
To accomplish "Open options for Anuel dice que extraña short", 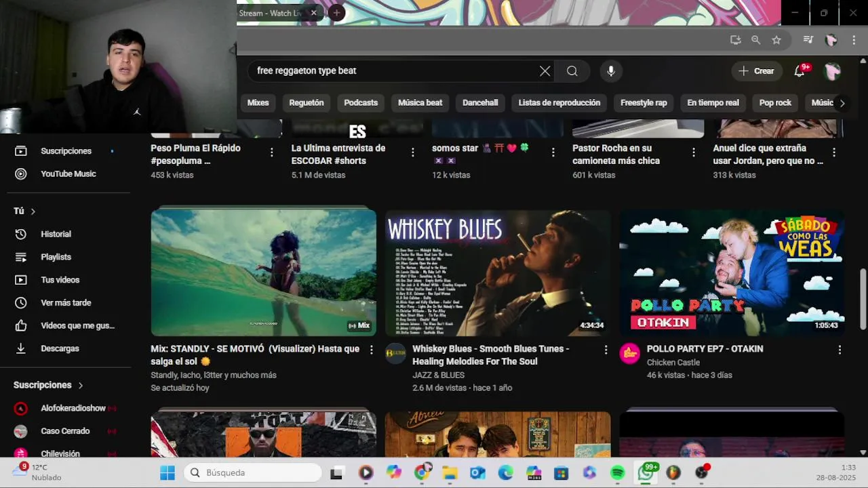I will [x=833, y=152].
